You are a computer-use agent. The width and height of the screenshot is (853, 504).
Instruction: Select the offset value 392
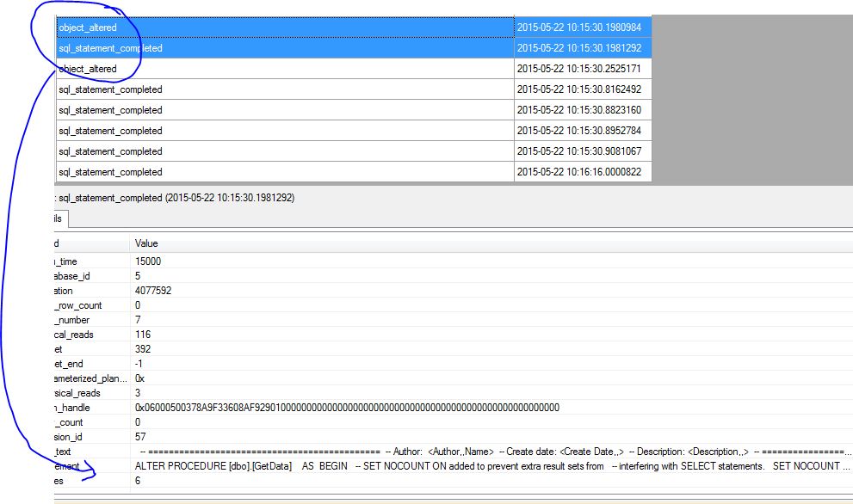pyautogui.click(x=143, y=349)
